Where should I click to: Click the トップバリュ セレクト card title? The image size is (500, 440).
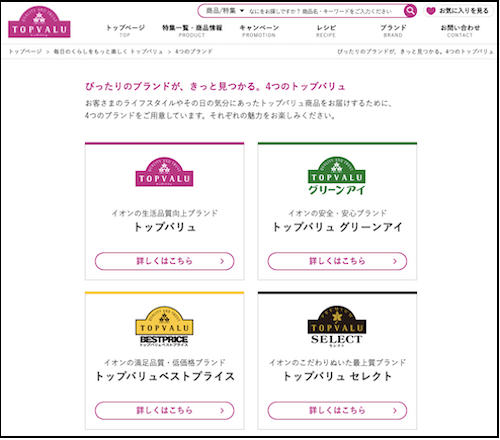tap(337, 376)
